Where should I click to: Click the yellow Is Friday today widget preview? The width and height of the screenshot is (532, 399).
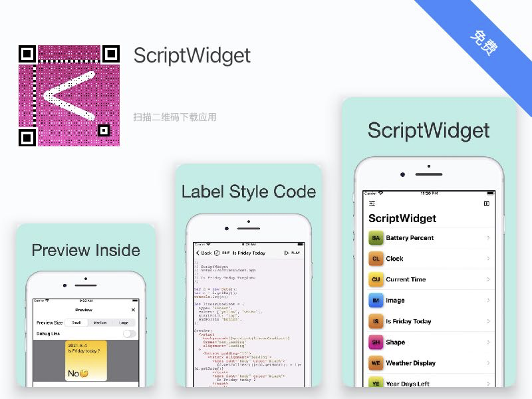[86, 360]
